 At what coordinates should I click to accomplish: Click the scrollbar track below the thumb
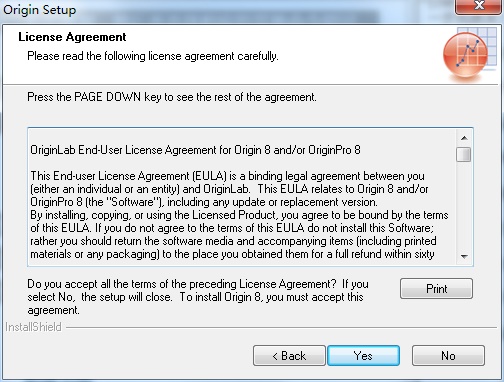tap(464, 206)
